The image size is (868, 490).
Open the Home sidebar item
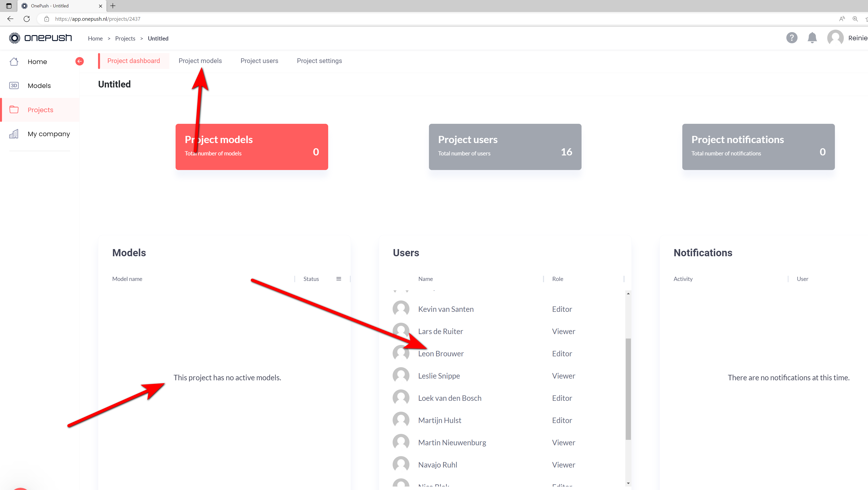tap(37, 62)
